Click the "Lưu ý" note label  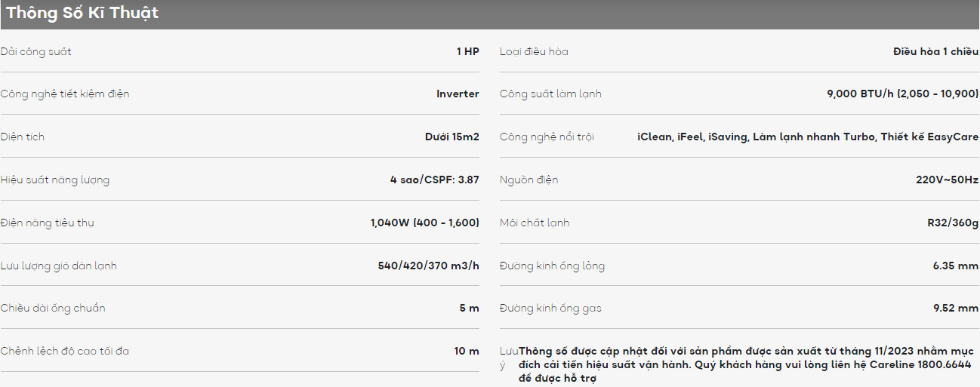509,358
